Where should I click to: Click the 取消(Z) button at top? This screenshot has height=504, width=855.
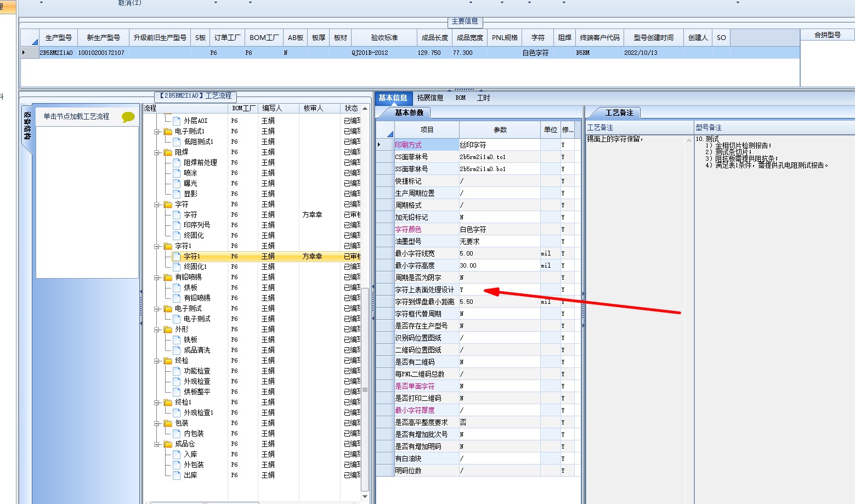pyautogui.click(x=130, y=3)
